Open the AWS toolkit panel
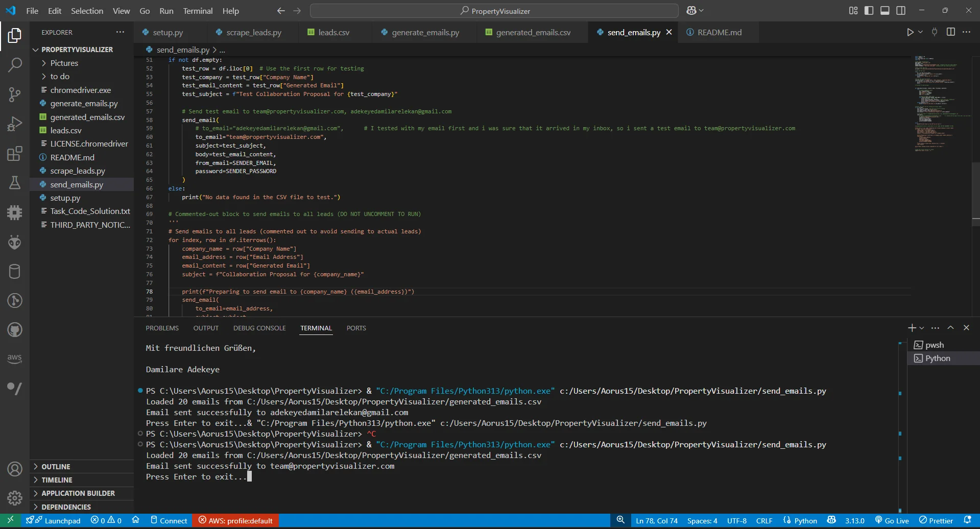This screenshot has width=980, height=529. [15, 358]
